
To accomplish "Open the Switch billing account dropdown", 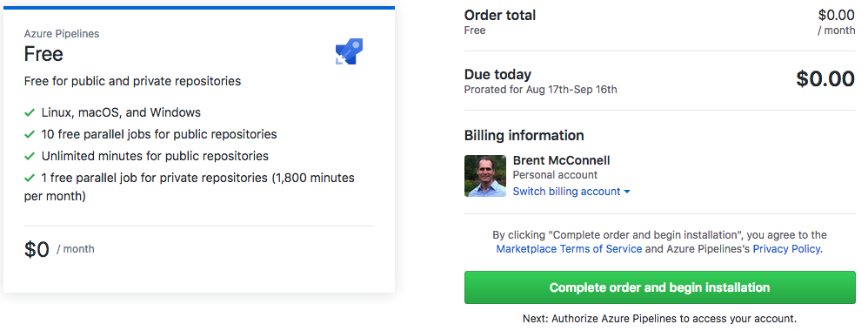I will 571,192.
